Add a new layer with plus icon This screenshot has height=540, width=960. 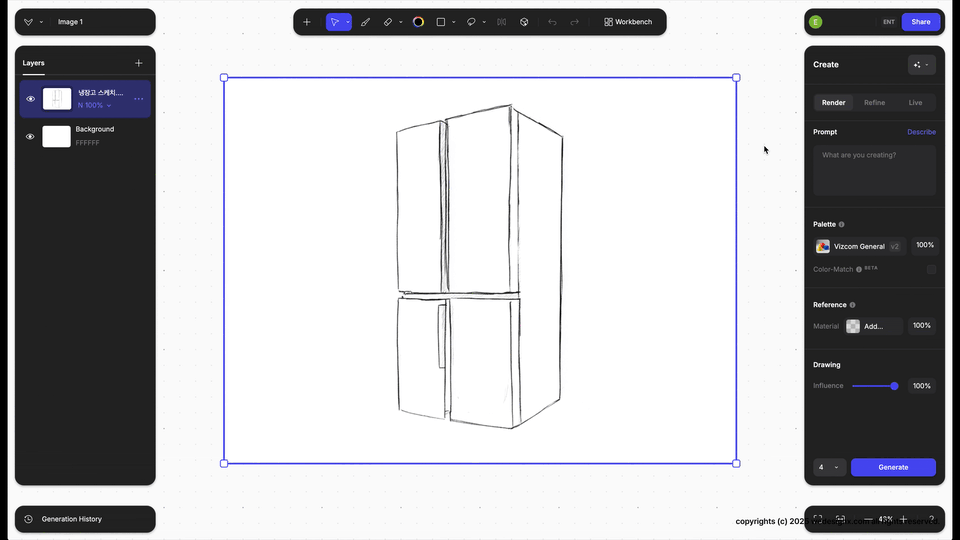[139, 63]
